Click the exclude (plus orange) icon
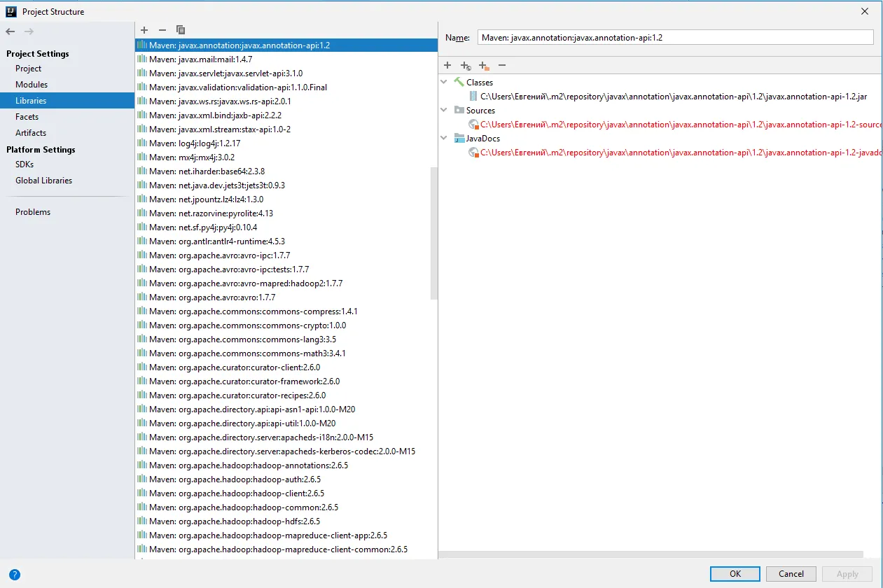 click(x=484, y=65)
